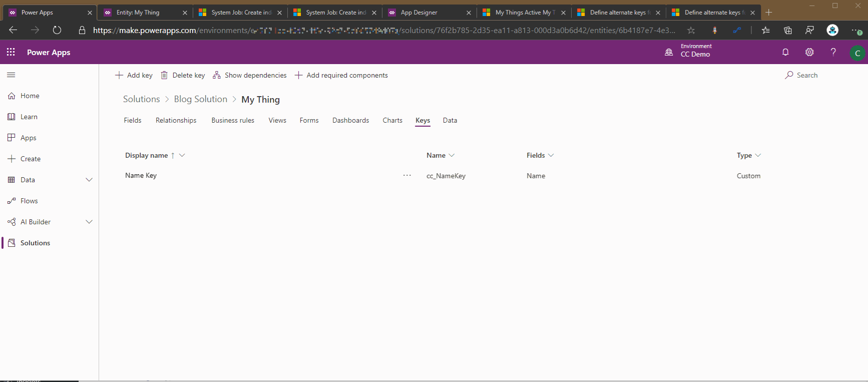Collapse the left navigation hamburger menu
Screen dimensions: 868x382
click(11, 75)
